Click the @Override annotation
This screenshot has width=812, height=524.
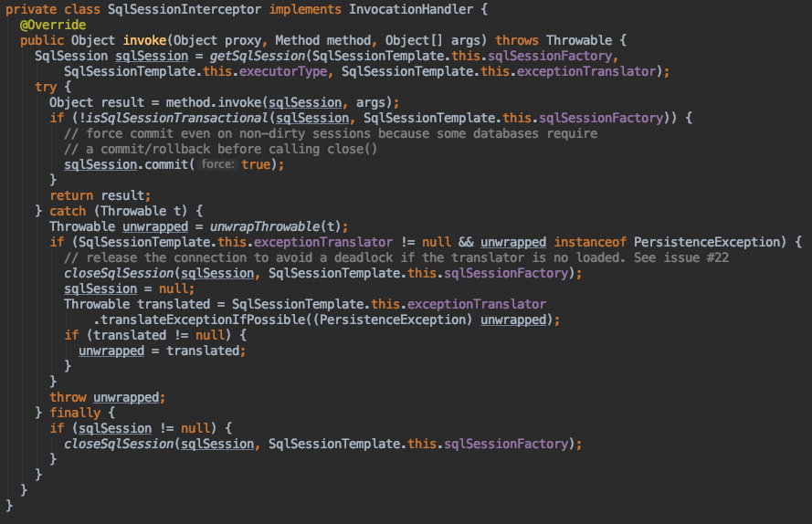tap(53, 25)
